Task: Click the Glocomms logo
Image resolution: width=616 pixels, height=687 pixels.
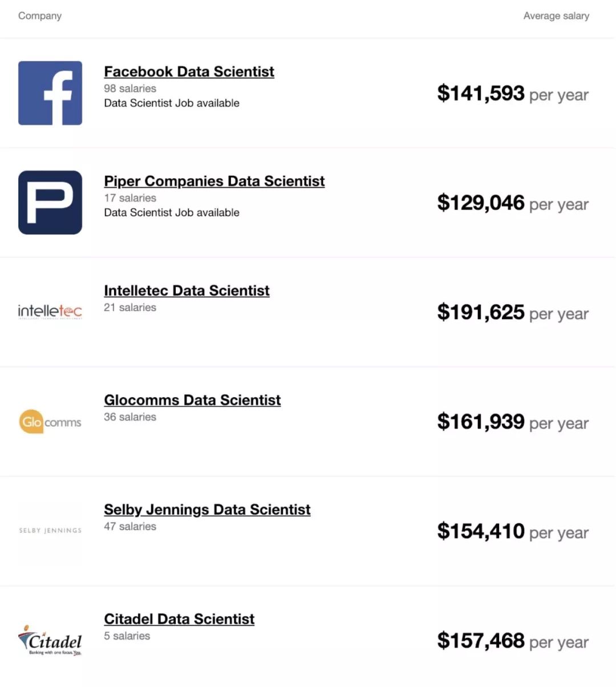Action: point(50,422)
